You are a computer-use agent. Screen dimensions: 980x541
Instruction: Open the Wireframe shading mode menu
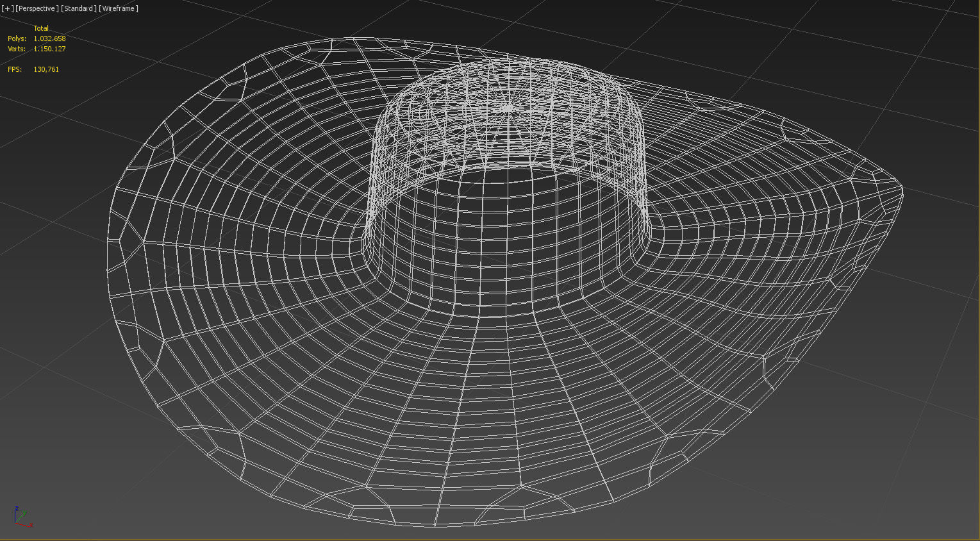click(119, 8)
